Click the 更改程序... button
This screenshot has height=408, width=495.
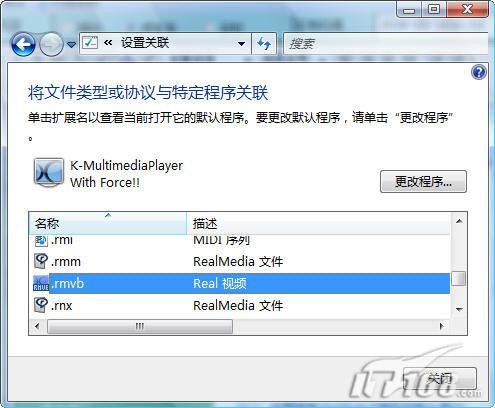[423, 182]
